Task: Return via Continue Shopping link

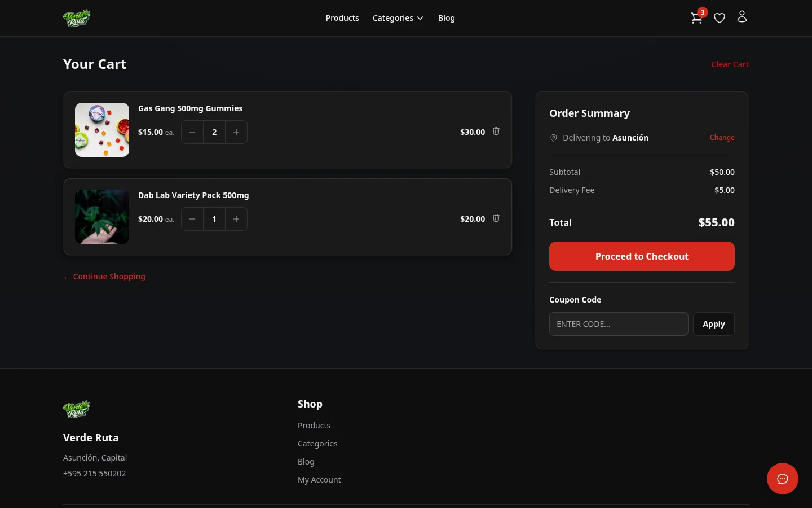Action: tap(104, 277)
